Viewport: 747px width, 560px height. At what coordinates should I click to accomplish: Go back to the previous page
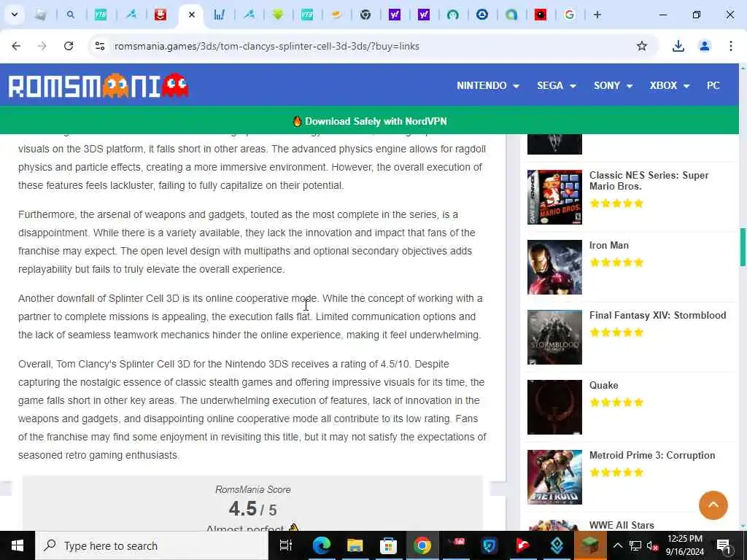16,46
